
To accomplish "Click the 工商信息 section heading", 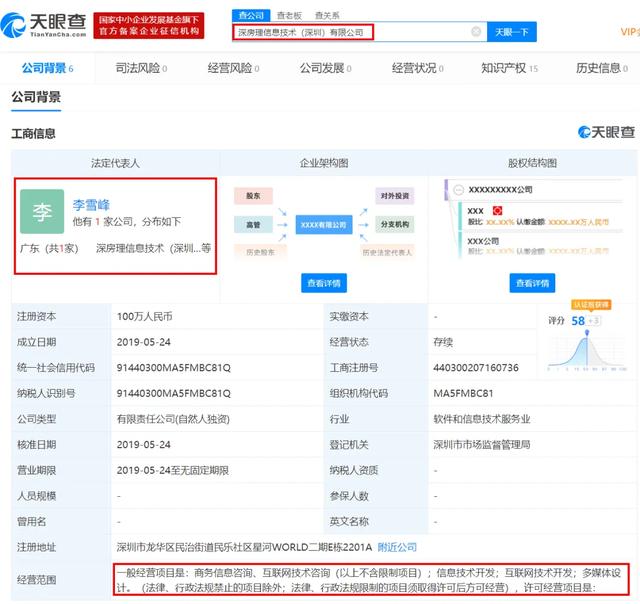I will tap(33, 133).
